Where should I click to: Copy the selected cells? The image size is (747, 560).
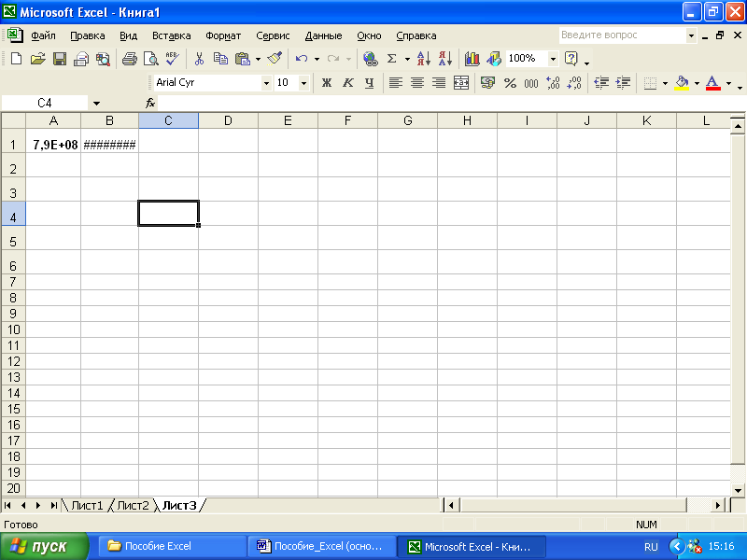(x=220, y=59)
